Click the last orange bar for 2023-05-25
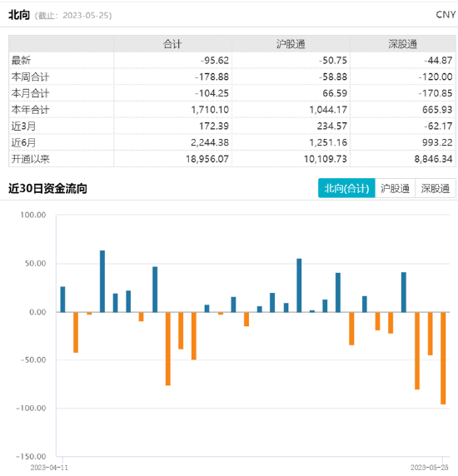This screenshot has width=458, height=476. (x=443, y=358)
